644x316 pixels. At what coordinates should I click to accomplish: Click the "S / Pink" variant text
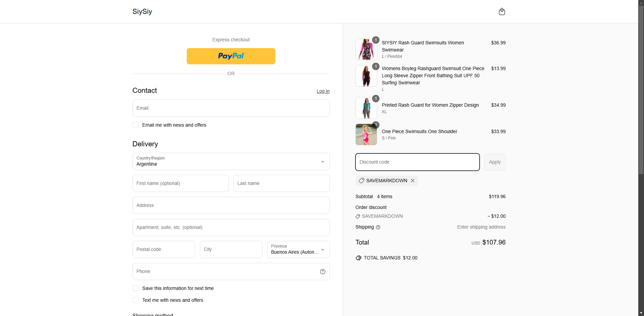[x=389, y=138]
